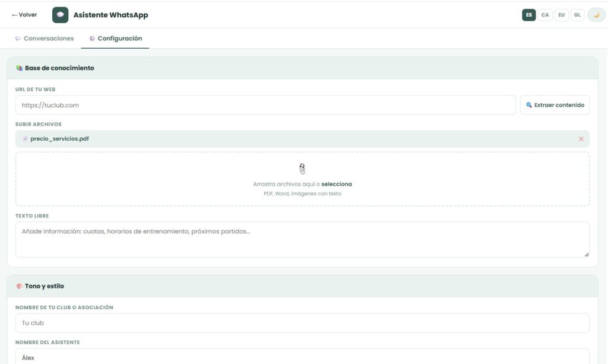Focus the URL de tu web field
The image size is (608, 364).
tap(265, 105)
